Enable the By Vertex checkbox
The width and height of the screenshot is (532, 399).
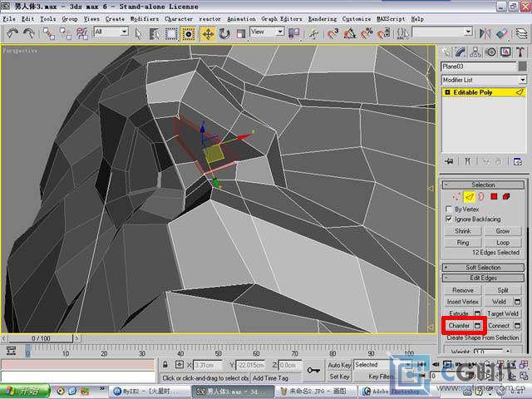click(x=449, y=209)
